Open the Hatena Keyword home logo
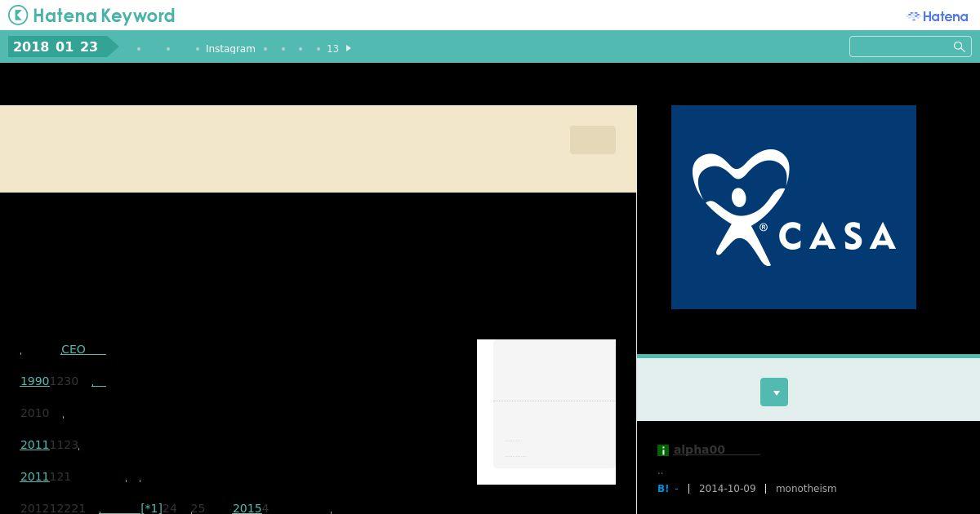The width and height of the screenshot is (980, 514). 91,16
